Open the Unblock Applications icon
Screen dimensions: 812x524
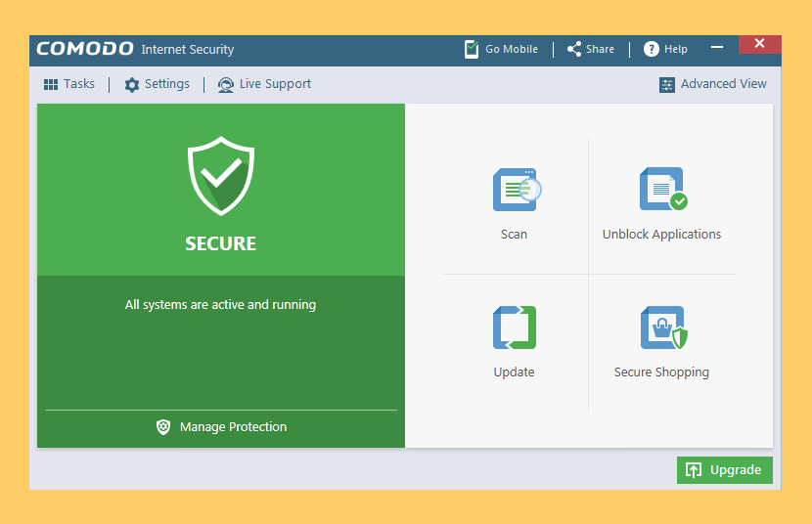(x=663, y=189)
